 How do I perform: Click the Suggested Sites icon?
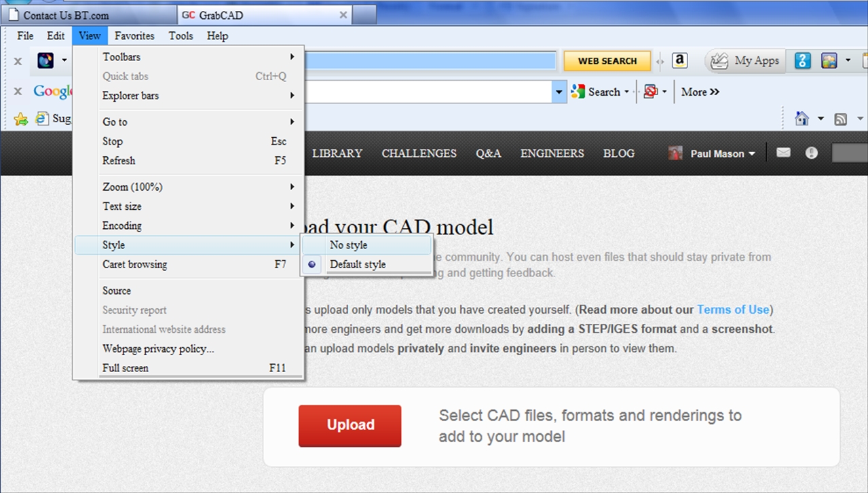click(x=43, y=118)
